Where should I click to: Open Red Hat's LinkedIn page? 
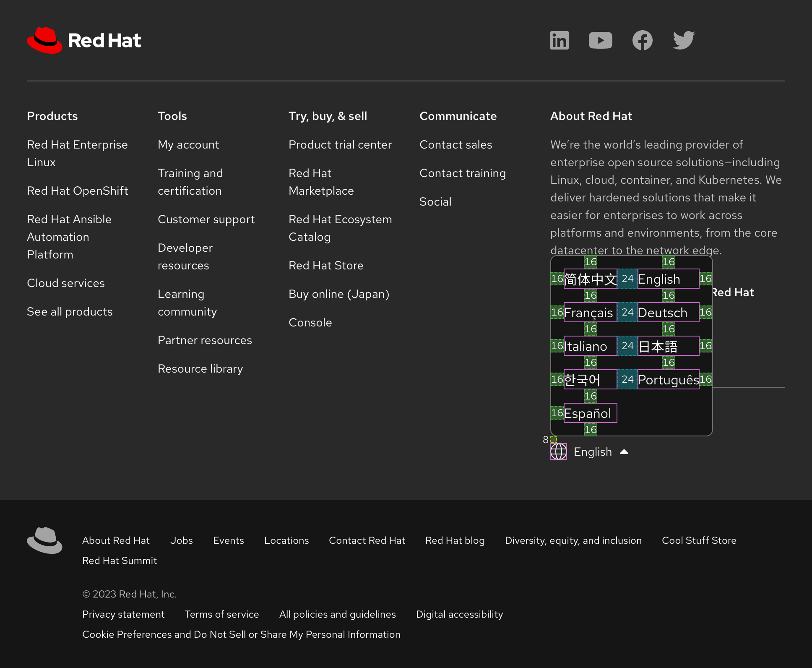click(x=559, y=40)
